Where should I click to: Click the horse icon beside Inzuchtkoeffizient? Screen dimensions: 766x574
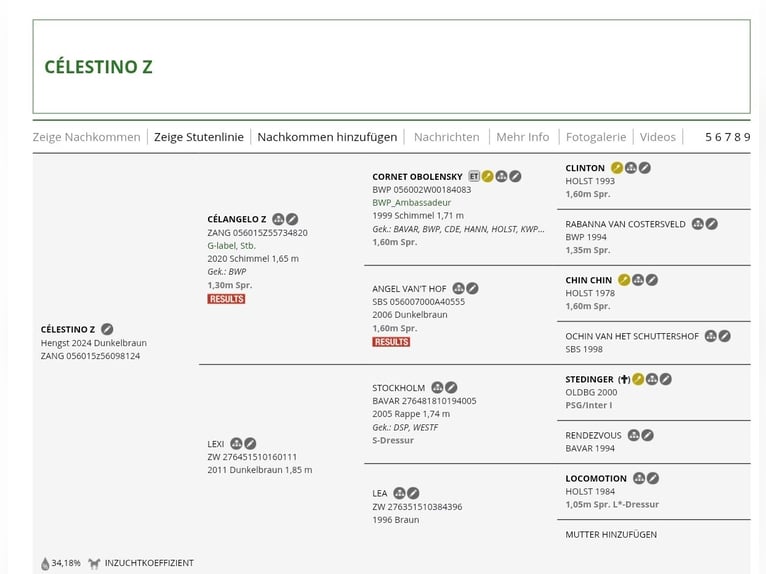[94, 563]
